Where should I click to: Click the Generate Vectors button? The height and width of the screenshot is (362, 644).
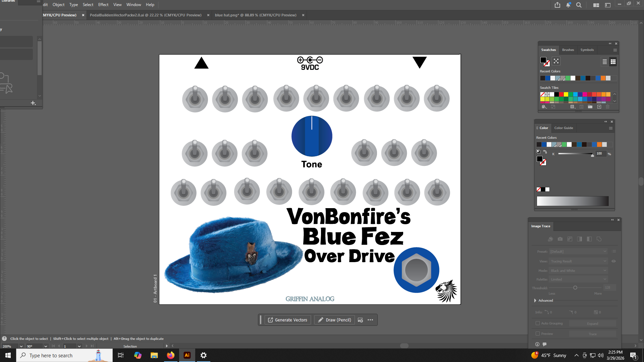tap(288, 320)
